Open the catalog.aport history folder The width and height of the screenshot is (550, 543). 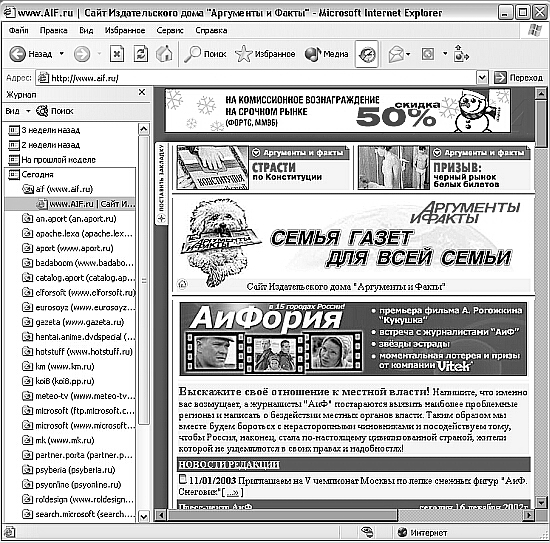tap(78, 278)
